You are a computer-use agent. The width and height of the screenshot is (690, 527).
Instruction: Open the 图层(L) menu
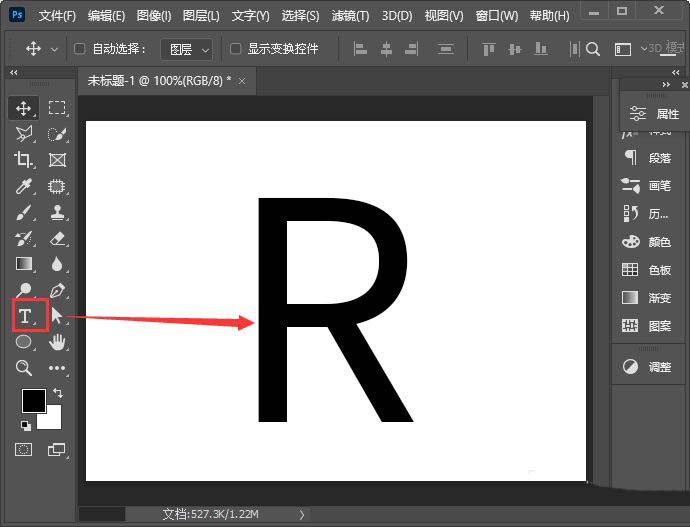point(201,16)
